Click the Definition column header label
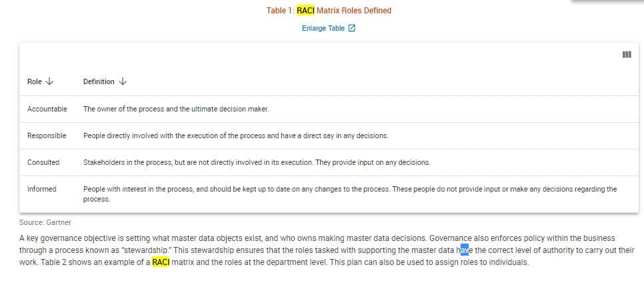 [99, 81]
